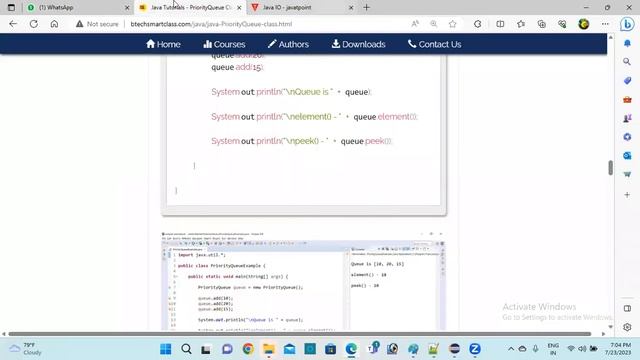
Task: Toggle split screen view
Action: point(500,24)
